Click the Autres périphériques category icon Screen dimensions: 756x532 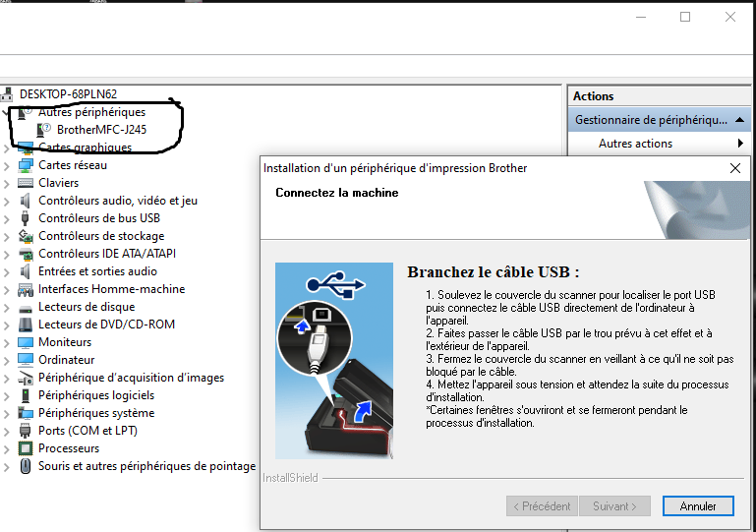(26, 112)
